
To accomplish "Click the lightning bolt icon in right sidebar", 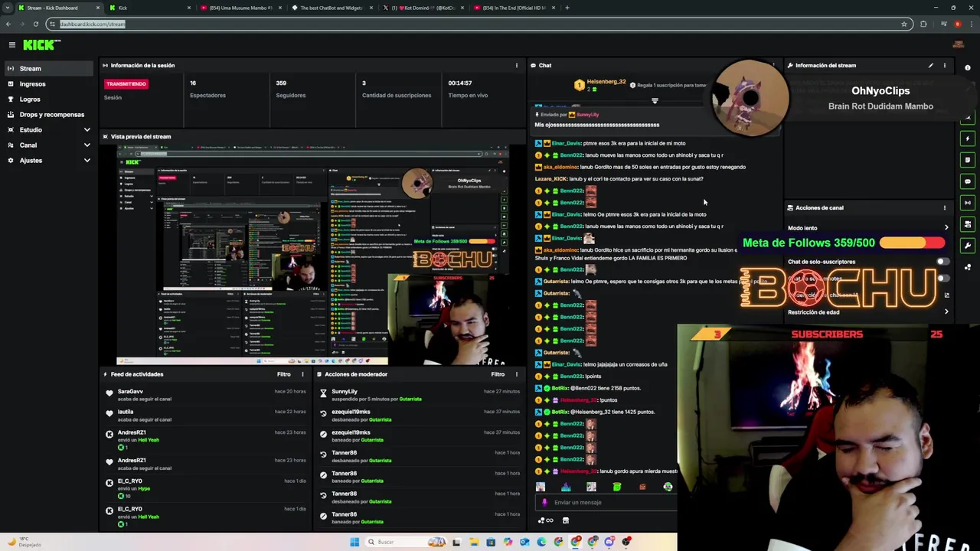I will pos(968,139).
